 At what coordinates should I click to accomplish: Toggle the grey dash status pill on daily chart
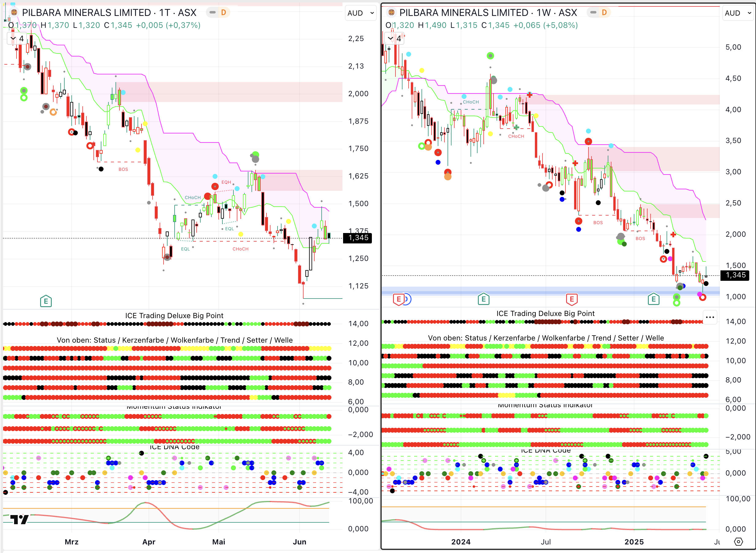[x=212, y=13]
